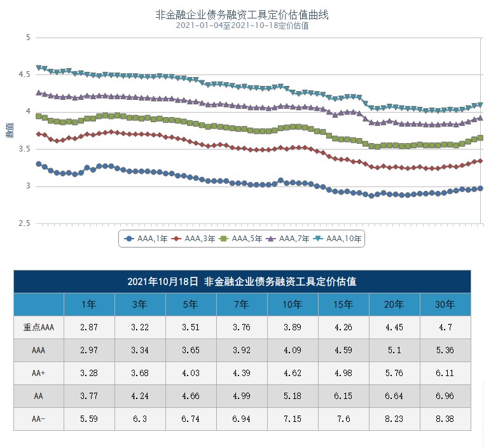Select the cell with value 2.87
484x448 pixels.
pyautogui.click(x=89, y=327)
